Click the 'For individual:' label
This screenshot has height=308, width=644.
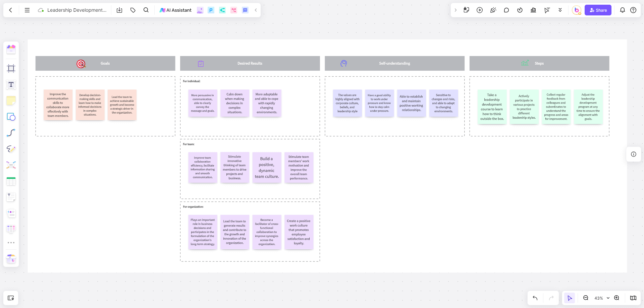(192, 81)
